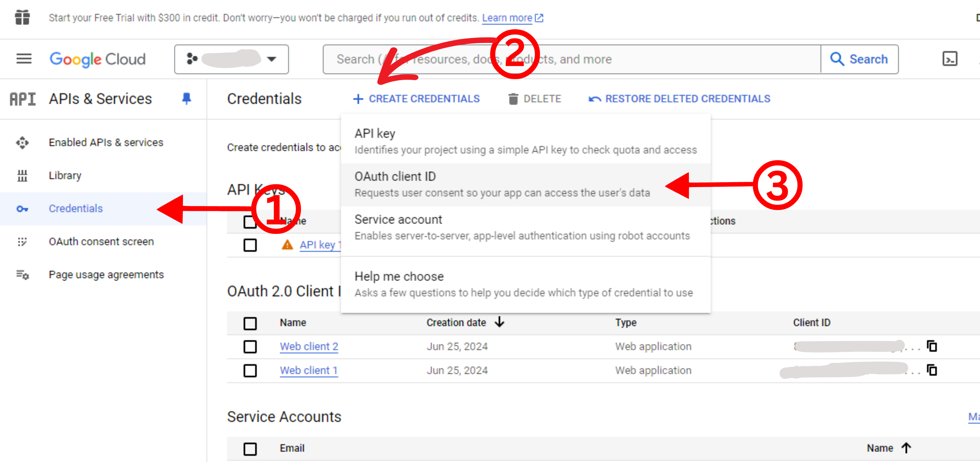Click Page usage agreements settings icon
This screenshot has width=980, height=462.
(x=22, y=275)
